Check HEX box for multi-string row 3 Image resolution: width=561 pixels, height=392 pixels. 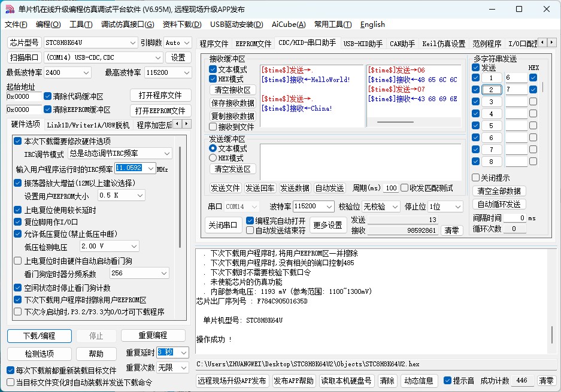pyautogui.click(x=533, y=102)
